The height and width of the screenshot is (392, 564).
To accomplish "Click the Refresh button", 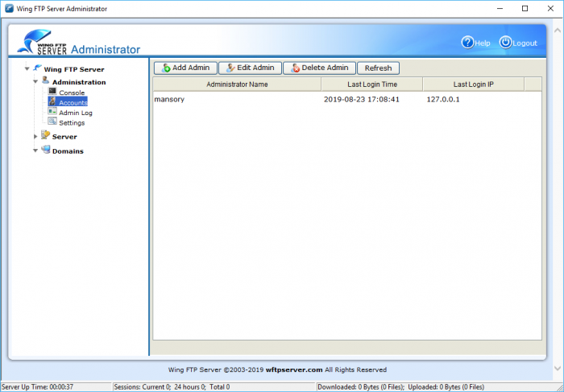I will (x=378, y=68).
